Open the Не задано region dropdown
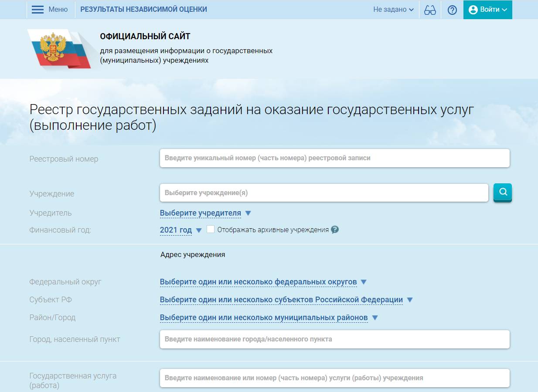Image resolution: width=538 pixels, height=392 pixels. point(393,10)
